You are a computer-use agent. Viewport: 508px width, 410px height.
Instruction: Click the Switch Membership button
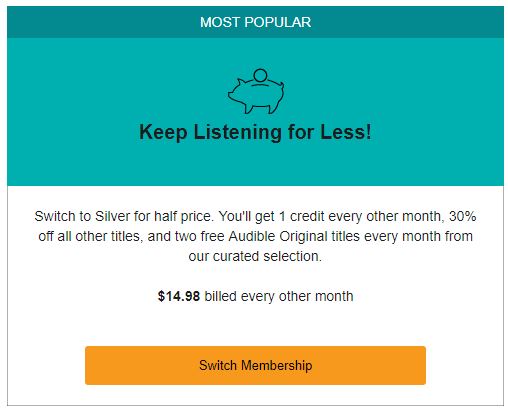click(255, 365)
